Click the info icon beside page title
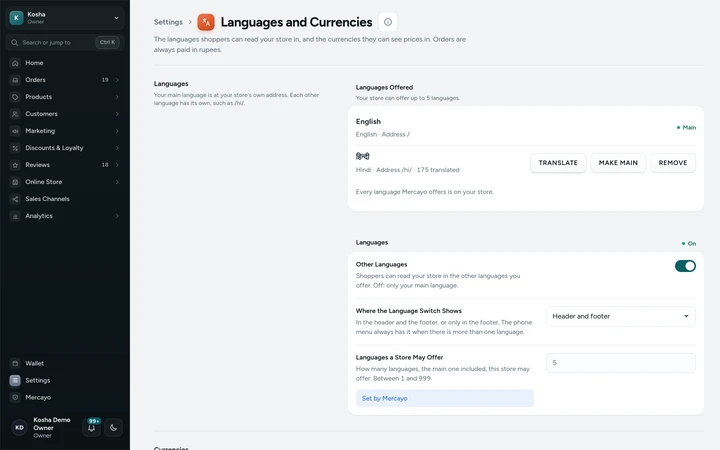Image resolution: width=720 pixels, height=450 pixels. (x=388, y=22)
